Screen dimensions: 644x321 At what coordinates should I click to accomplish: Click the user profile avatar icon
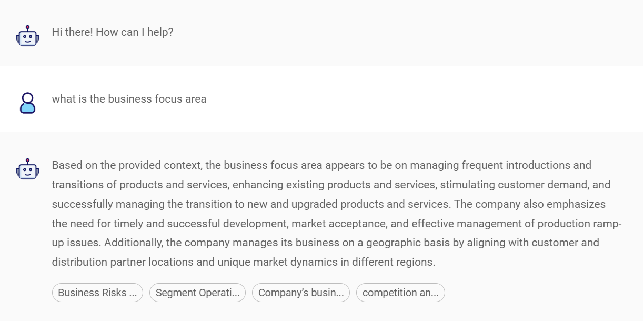(27, 103)
